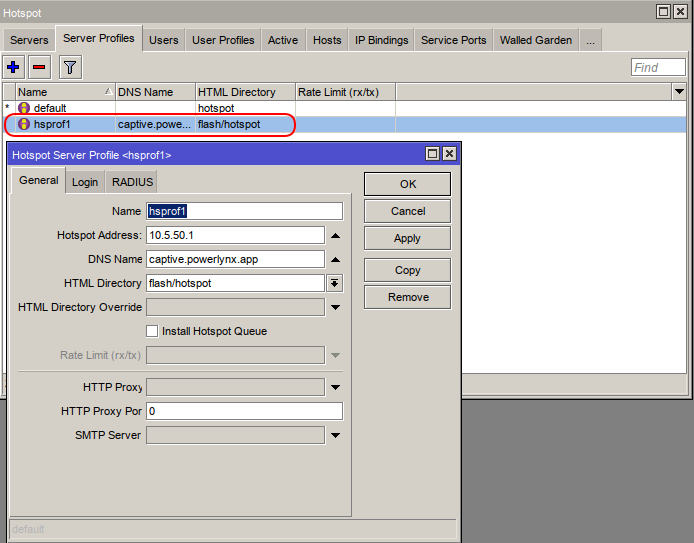Image resolution: width=694 pixels, height=543 pixels.
Task: Select the hsprof1 profile row
Action: pos(345,124)
